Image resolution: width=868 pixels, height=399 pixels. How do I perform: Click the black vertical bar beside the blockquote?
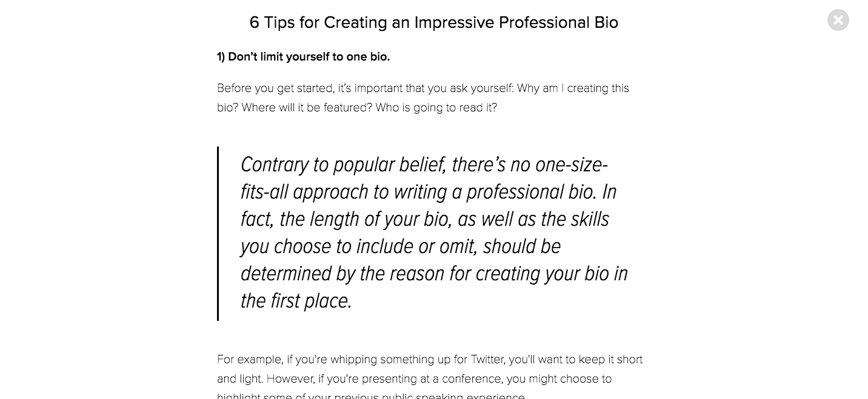tap(218, 234)
